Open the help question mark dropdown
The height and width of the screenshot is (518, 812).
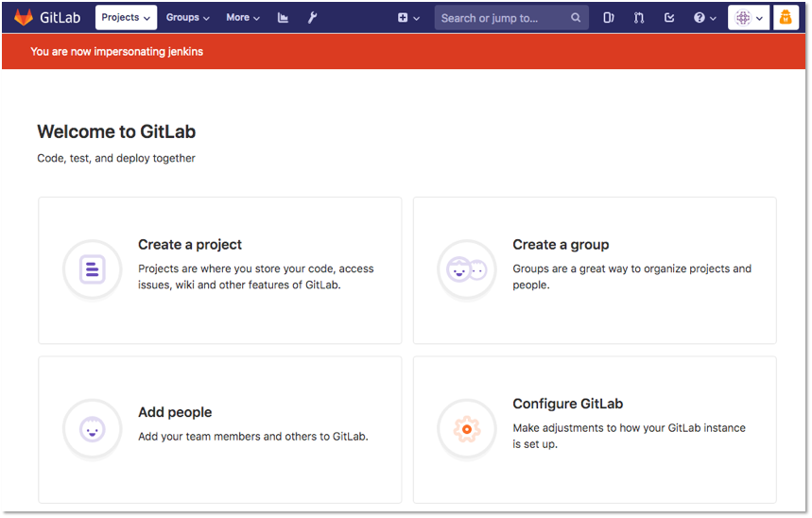pos(705,18)
